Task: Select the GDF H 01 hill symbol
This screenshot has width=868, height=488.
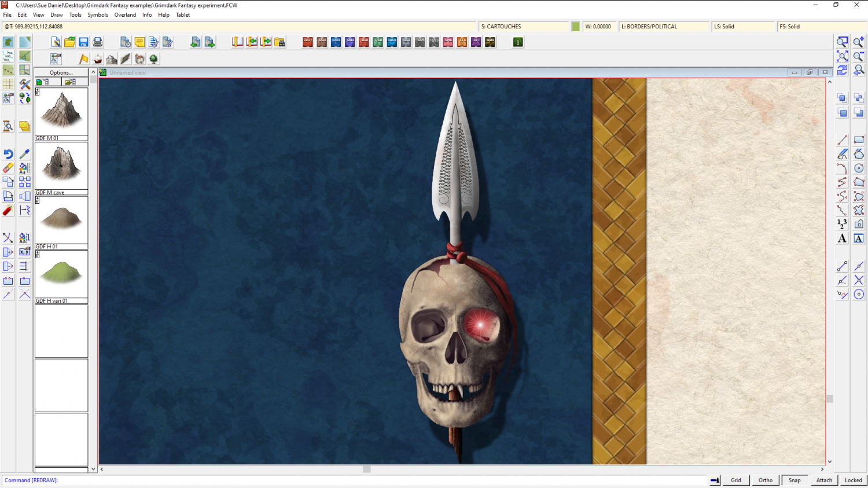Action: 61,223
